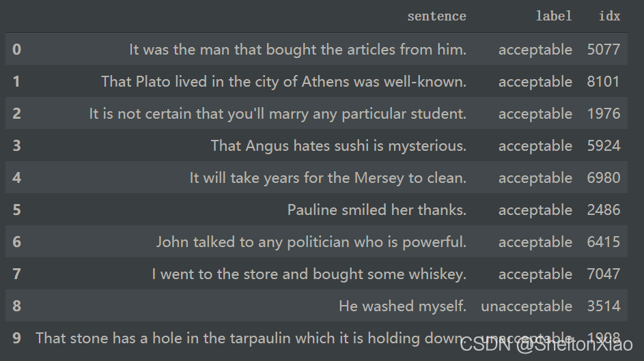Image resolution: width=644 pixels, height=361 pixels.
Task: Click the sentence "He washed myself."
Action: tap(402, 306)
